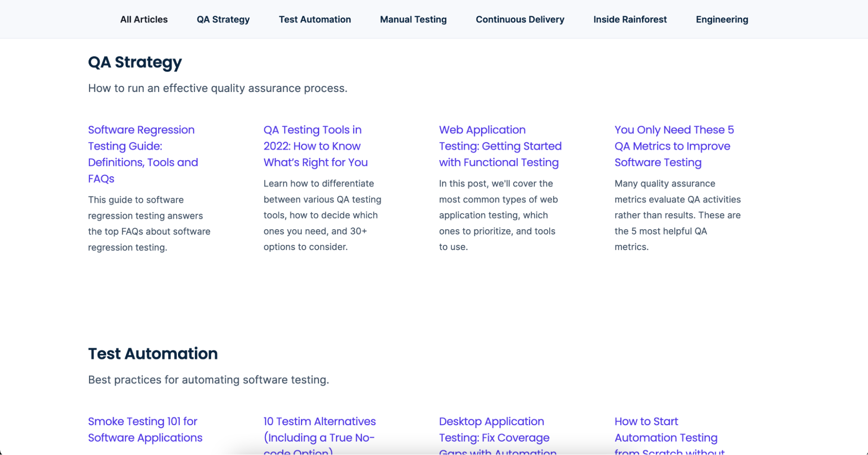Select Test Automation in the navigation bar

click(x=315, y=20)
